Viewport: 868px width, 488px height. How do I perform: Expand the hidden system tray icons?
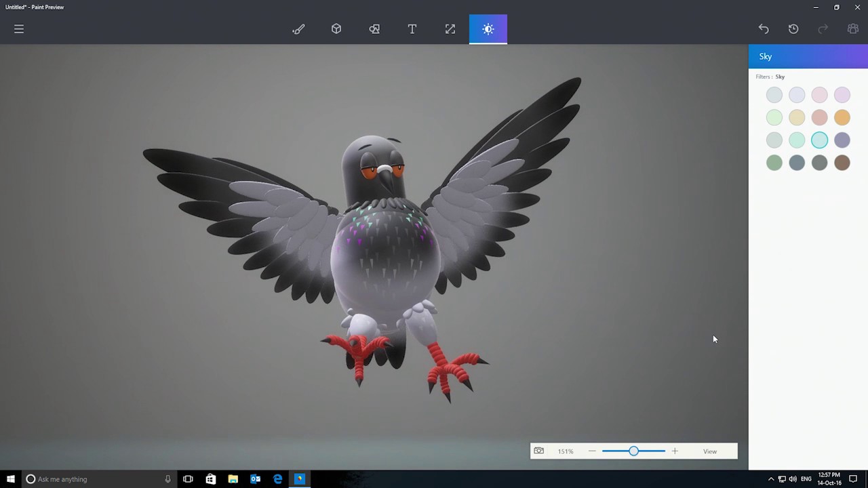[770, 479]
